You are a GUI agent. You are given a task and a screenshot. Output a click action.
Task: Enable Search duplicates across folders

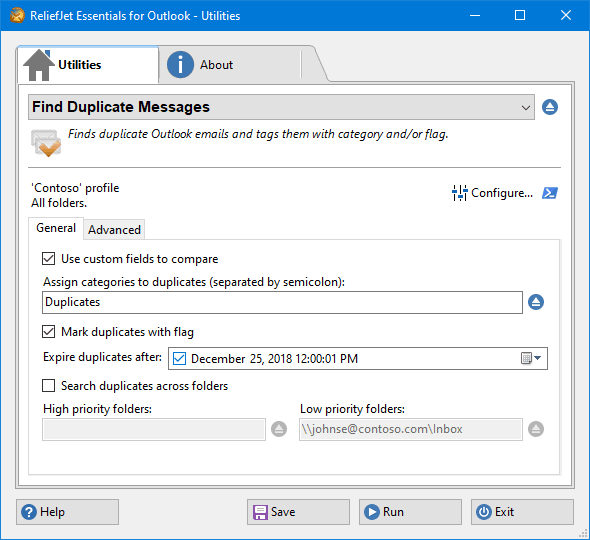click(49, 386)
